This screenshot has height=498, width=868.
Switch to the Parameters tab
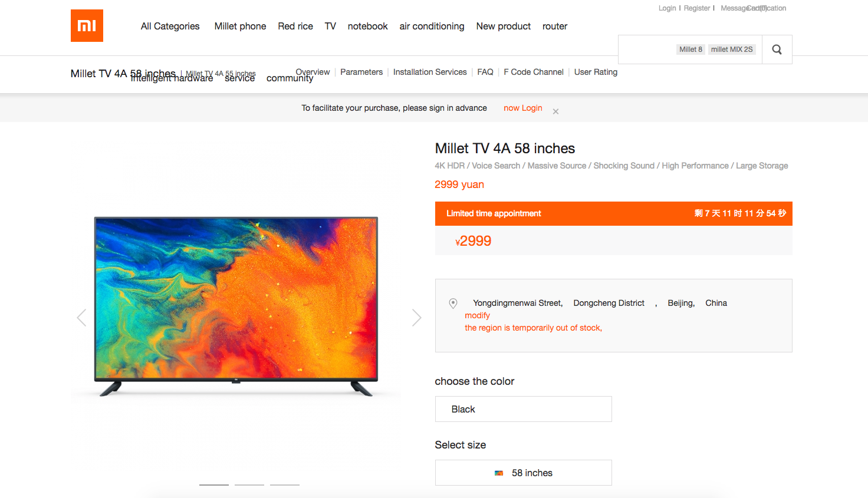(361, 72)
